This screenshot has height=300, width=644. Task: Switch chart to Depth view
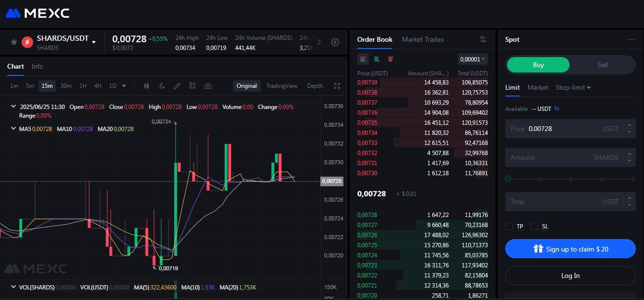pyautogui.click(x=315, y=86)
